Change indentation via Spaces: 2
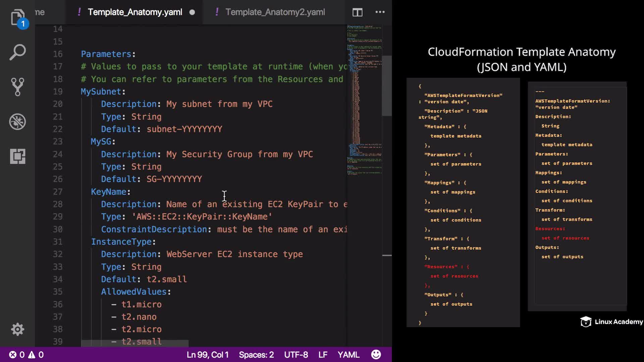 tap(256, 355)
